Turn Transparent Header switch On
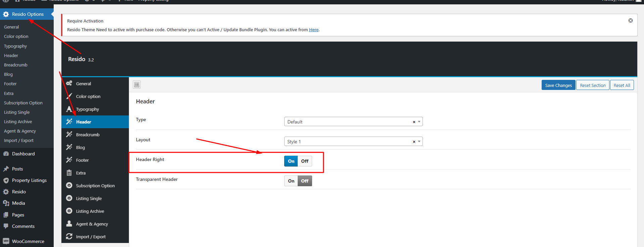The image size is (644, 247). 291,181
